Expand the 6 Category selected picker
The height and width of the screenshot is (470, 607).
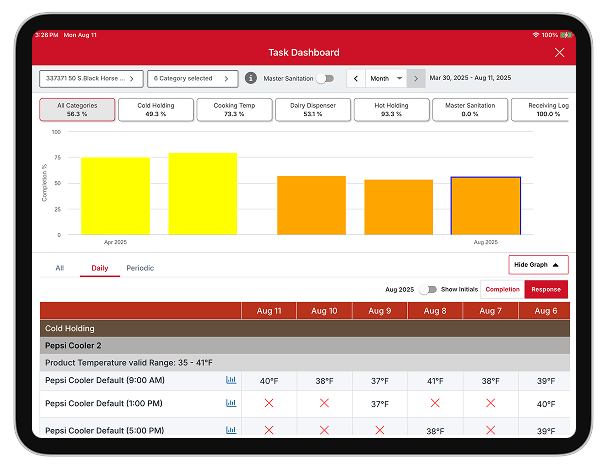coord(192,78)
